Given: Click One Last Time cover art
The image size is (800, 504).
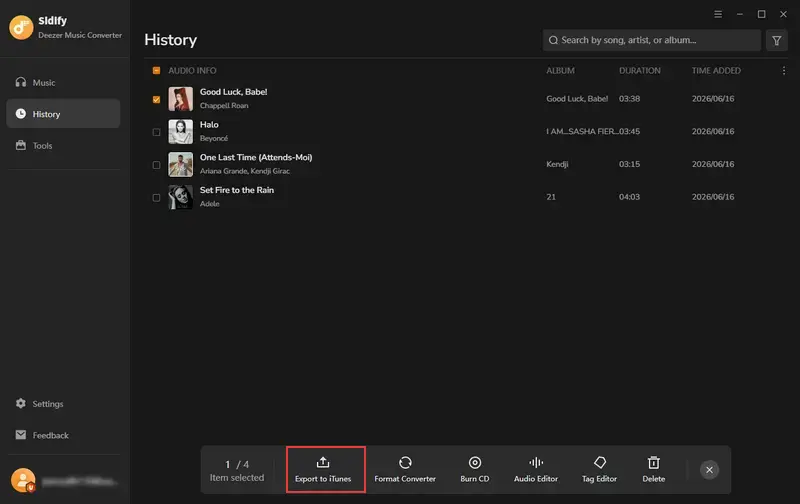Looking at the screenshot, I should click(181, 164).
